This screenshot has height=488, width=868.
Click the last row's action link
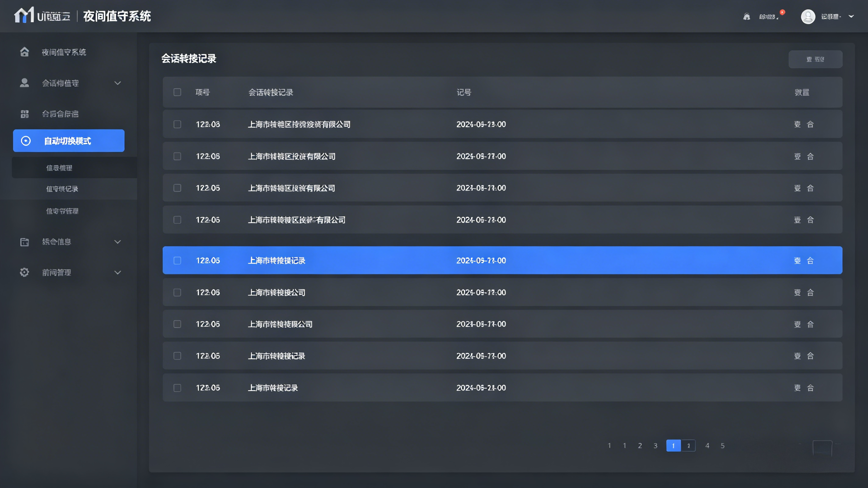click(x=797, y=388)
